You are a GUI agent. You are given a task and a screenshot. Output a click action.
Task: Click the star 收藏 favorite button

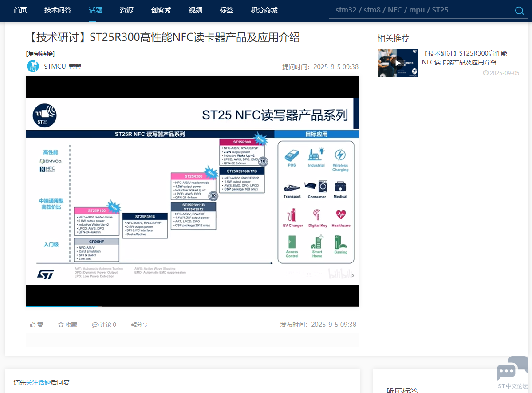click(67, 325)
